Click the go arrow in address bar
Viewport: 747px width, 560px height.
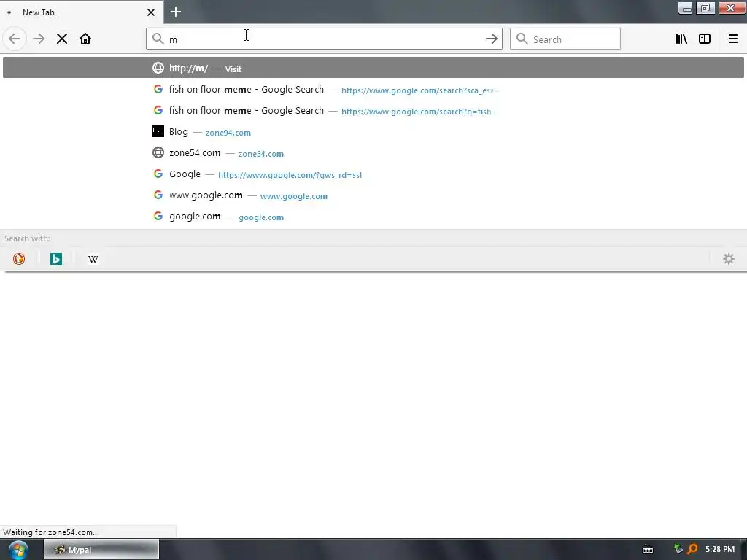click(491, 39)
